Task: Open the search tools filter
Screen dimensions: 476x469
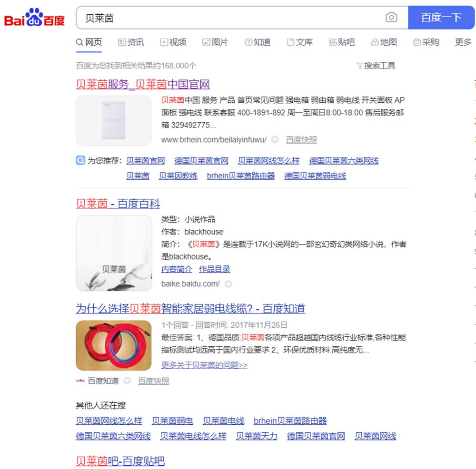Action: point(376,66)
